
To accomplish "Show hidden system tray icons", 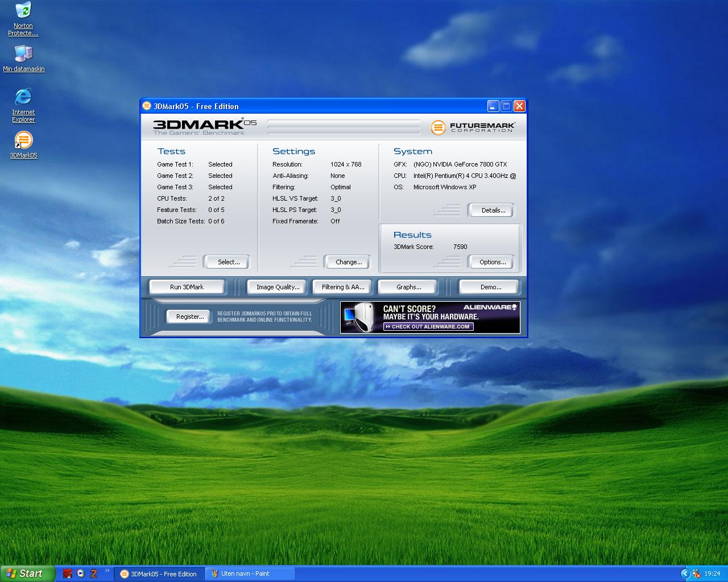I will coord(685,573).
